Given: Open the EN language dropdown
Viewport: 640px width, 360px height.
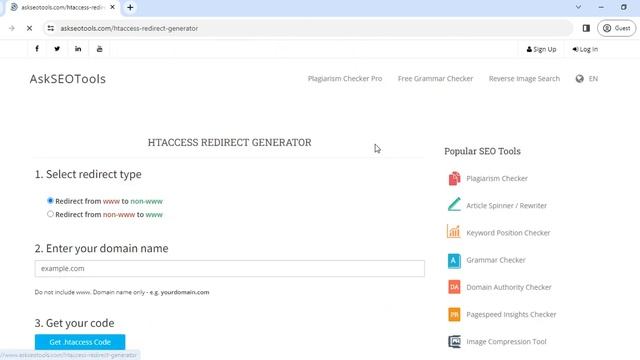Looking at the screenshot, I should pyautogui.click(x=593, y=79).
